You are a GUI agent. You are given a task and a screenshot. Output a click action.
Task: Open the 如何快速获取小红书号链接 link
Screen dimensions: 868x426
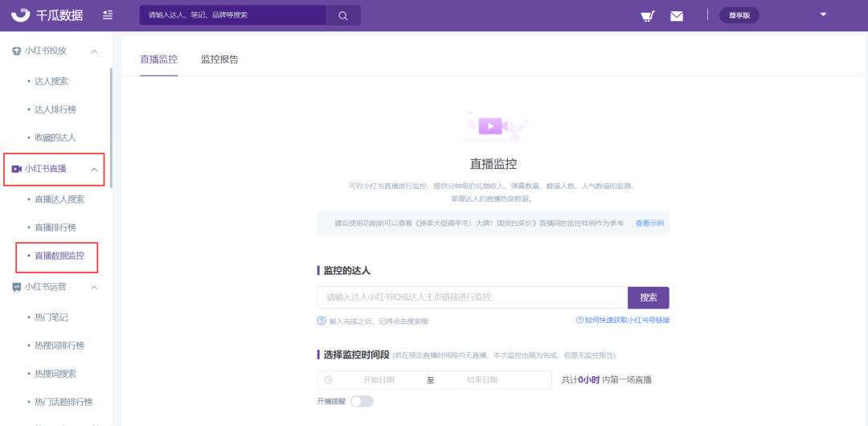[x=628, y=320]
